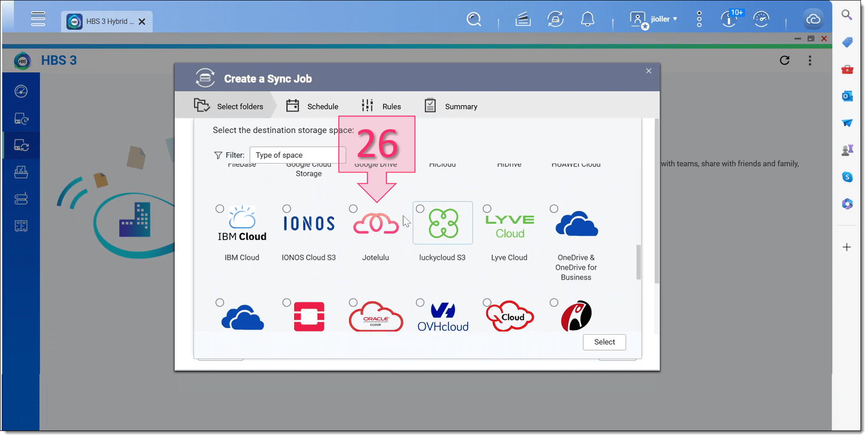Open Skype icon in browser sidebar

tap(847, 177)
